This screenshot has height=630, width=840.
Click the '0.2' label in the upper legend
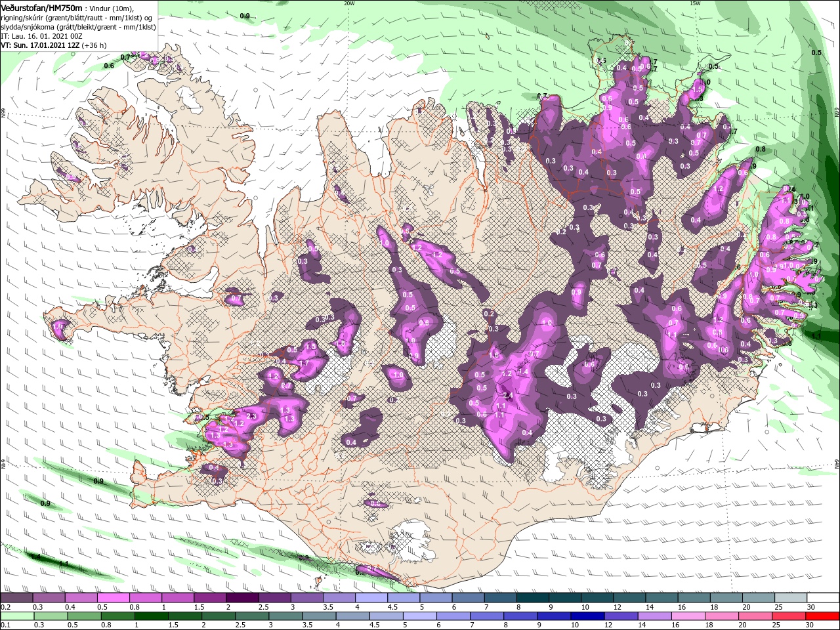(x=6, y=607)
